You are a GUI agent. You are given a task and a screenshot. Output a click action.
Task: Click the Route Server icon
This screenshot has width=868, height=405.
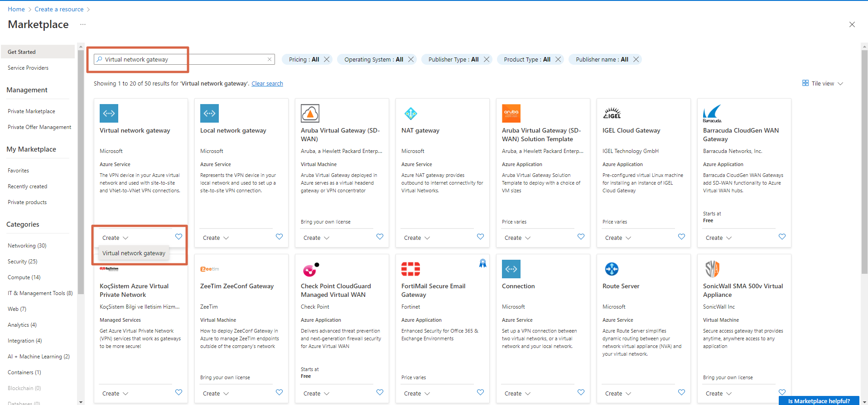coord(612,269)
